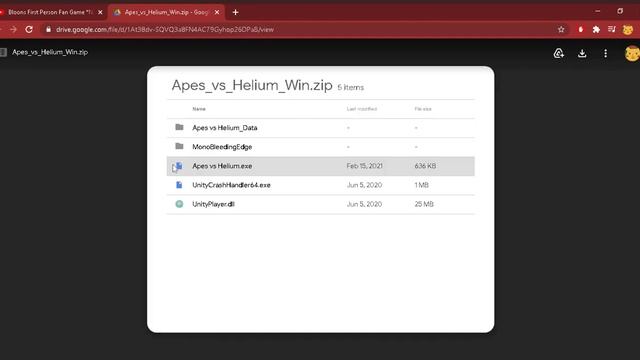The image size is (640, 360).
Task: Close the Bloons First Person Fan Game tab
Action: click(x=100, y=12)
